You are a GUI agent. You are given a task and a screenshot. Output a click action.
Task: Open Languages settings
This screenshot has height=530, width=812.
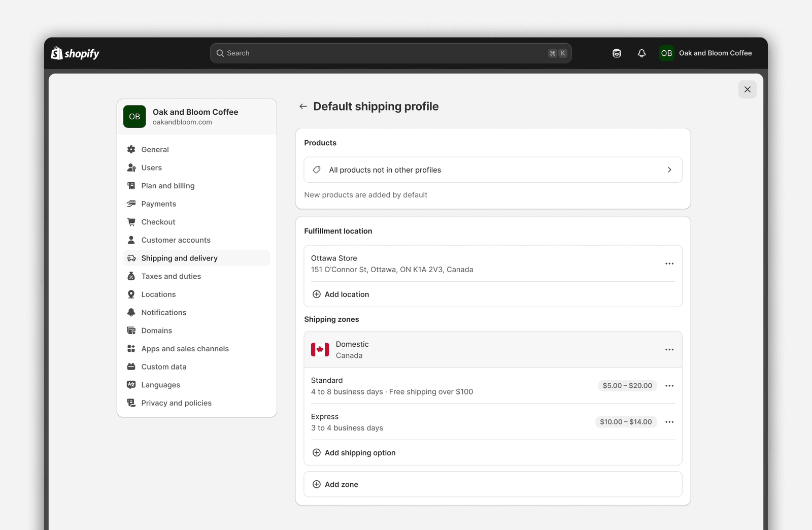197,385
